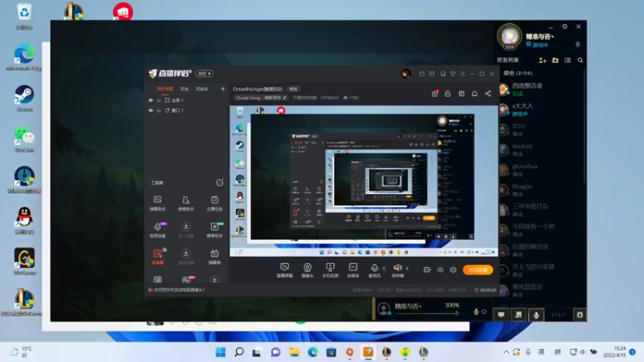644x362 pixels.
Task: Open the Windows Start button
Action: 221,352
